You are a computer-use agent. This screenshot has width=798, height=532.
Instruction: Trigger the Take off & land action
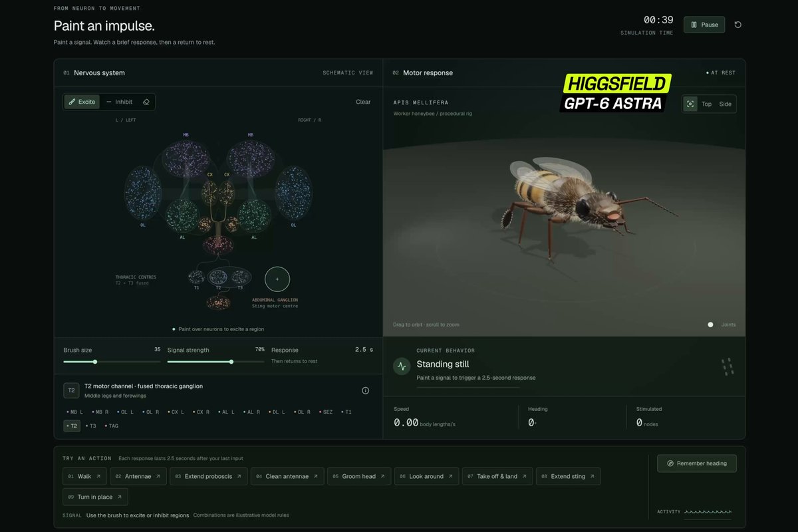497,476
